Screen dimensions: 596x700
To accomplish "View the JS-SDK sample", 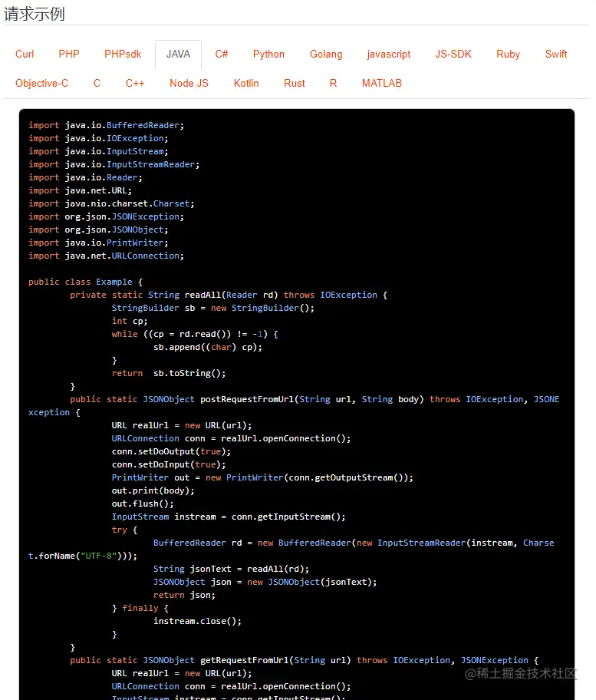I will coord(453,54).
